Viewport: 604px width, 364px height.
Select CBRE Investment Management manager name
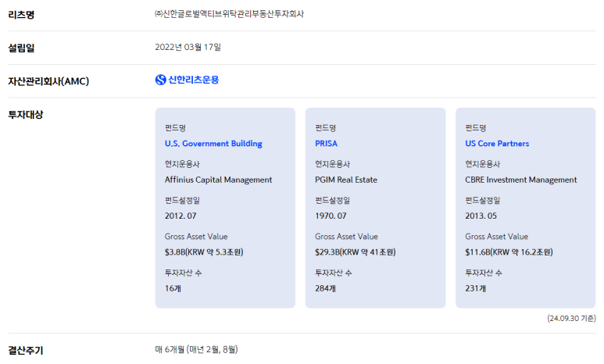pos(521,180)
